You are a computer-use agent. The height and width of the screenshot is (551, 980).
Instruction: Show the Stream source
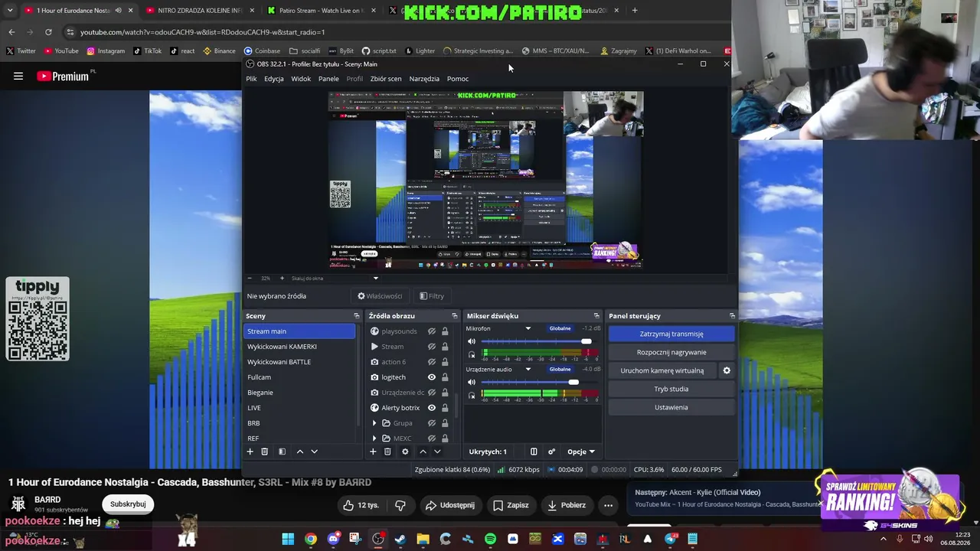[432, 347]
